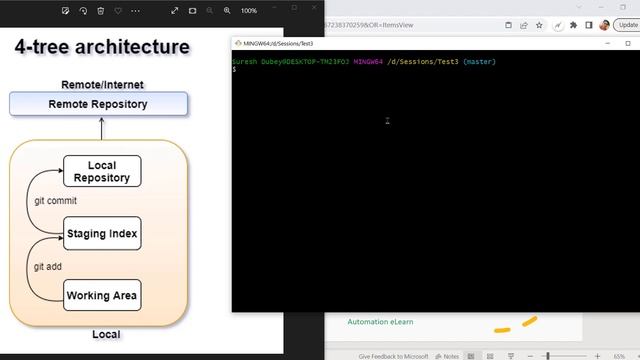Image resolution: width=640 pixels, height=360 pixels.
Task: Click the Remote Repository box in diagram
Action: (x=98, y=104)
